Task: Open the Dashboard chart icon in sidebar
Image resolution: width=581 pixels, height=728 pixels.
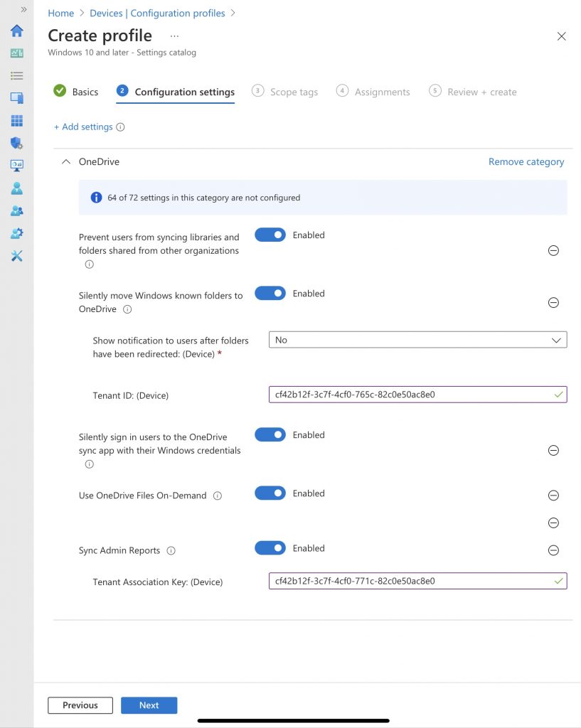Action: coord(17,53)
